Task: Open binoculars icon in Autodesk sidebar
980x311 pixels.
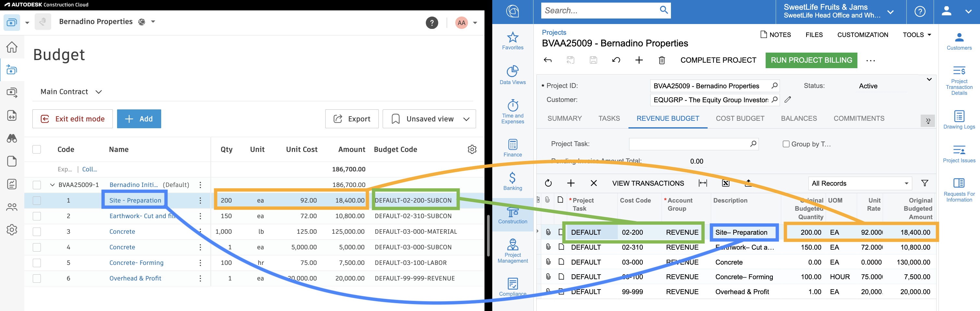Action: click(12, 138)
